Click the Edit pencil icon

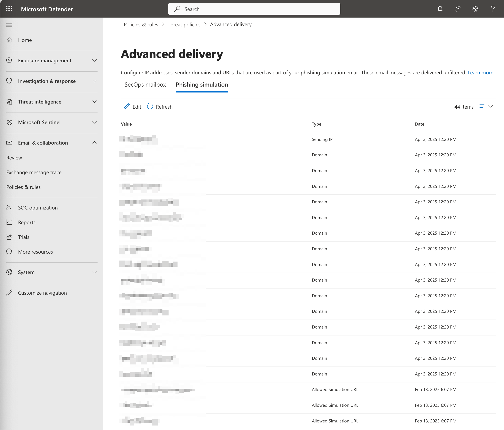(x=127, y=107)
